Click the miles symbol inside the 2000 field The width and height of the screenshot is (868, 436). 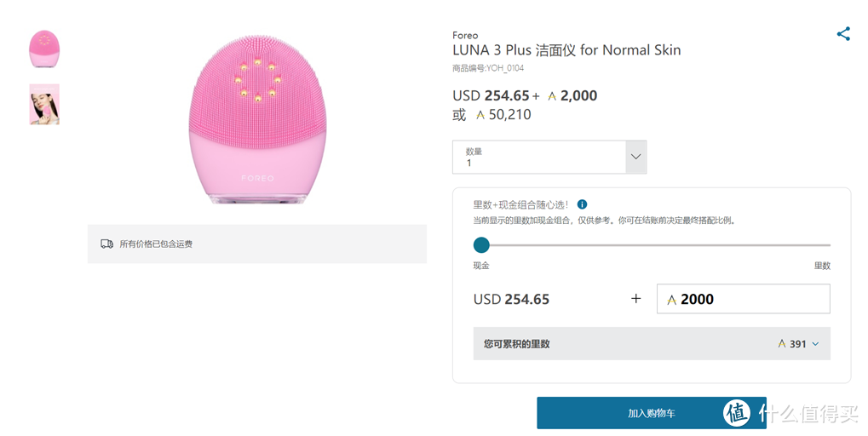(x=672, y=300)
